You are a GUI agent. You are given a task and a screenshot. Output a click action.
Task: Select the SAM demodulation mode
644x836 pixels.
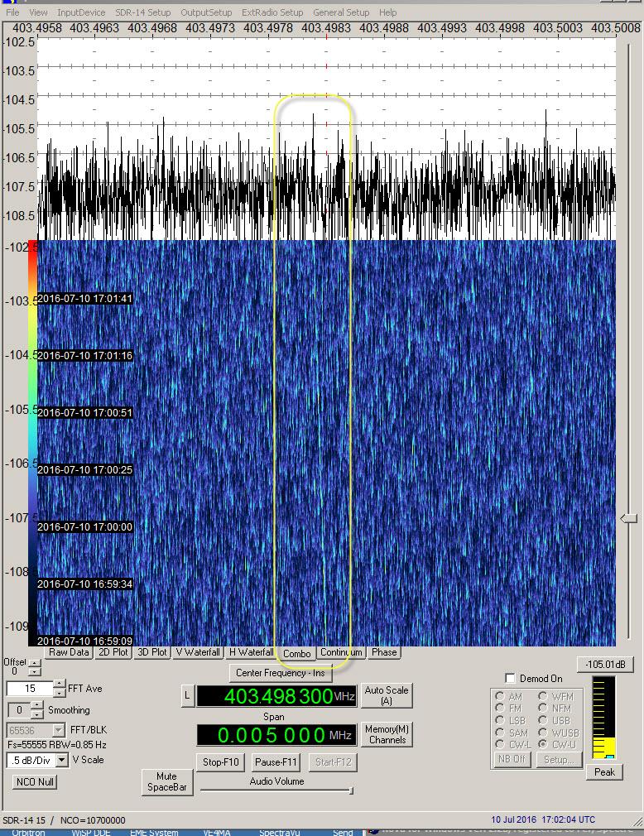tap(500, 733)
